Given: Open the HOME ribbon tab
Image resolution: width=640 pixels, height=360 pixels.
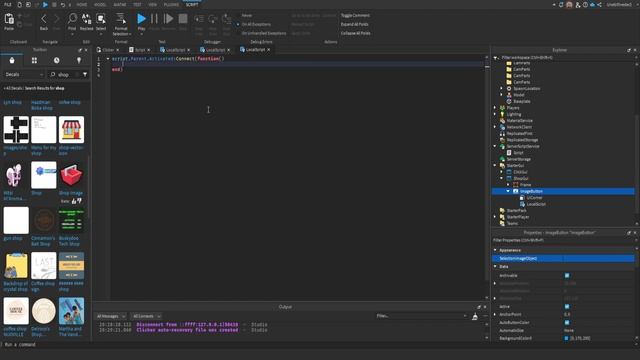Looking at the screenshot, I should click(x=82, y=4).
